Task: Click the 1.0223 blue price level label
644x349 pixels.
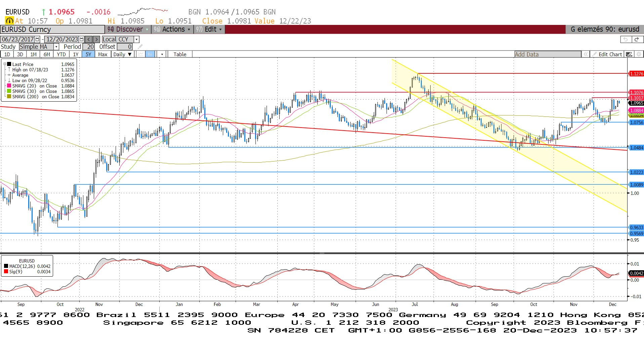Action: point(636,172)
